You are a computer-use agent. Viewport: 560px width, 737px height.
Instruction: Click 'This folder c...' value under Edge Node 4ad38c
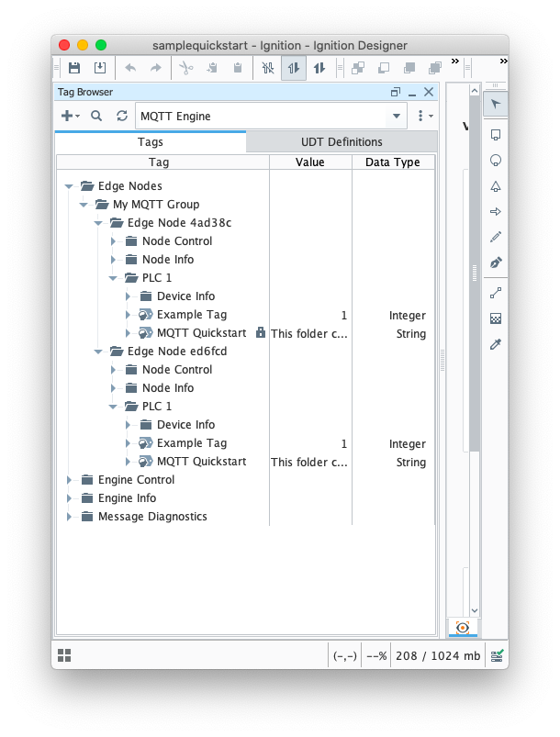click(x=309, y=334)
